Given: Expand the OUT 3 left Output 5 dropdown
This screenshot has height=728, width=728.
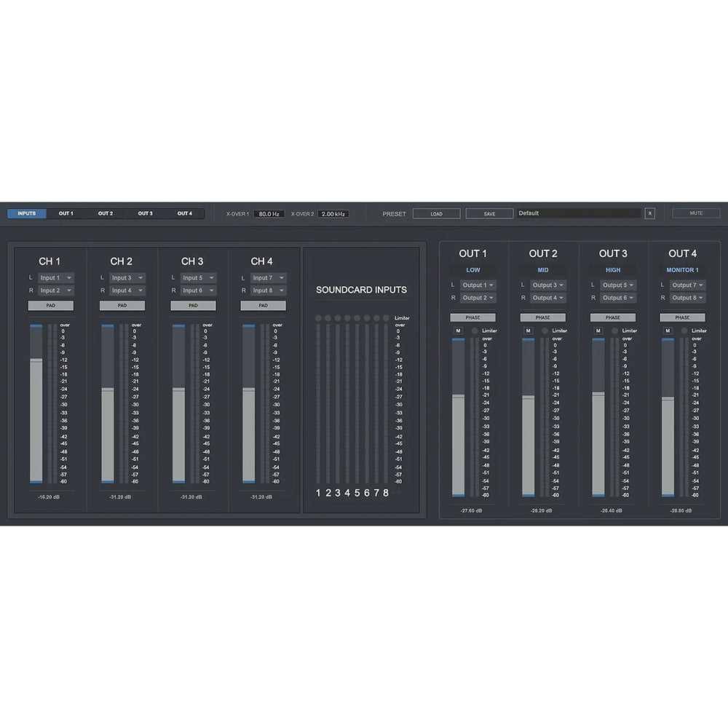Looking at the screenshot, I should [x=617, y=285].
